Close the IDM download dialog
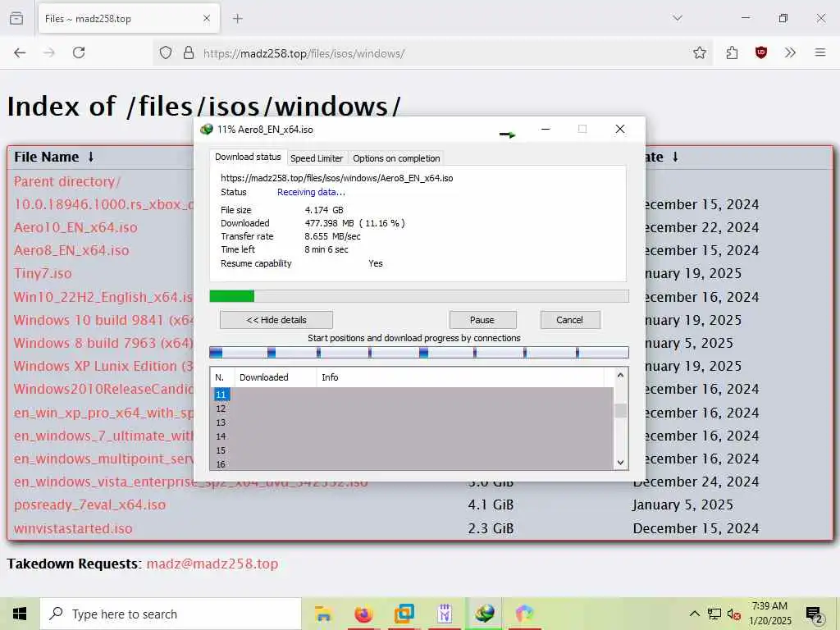 coord(620,129)
